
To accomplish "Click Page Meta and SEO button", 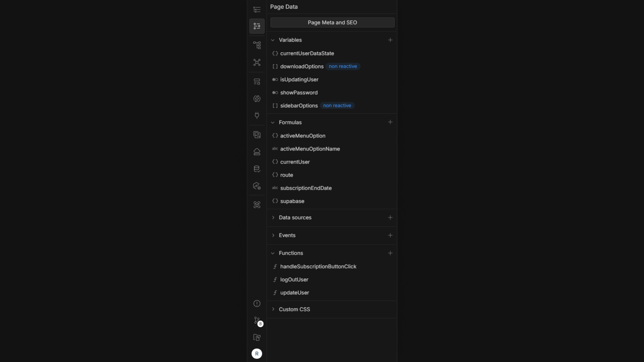I will click(332, 22).
